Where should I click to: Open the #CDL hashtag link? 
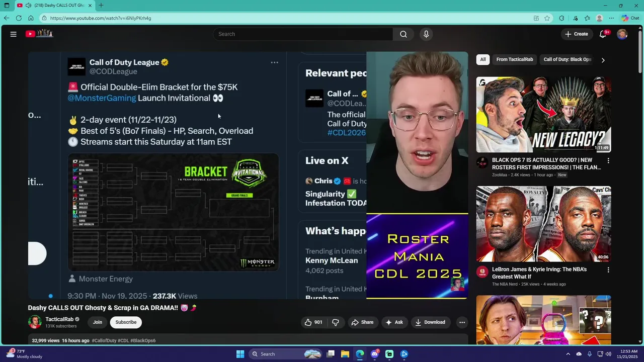click(123, 340)
